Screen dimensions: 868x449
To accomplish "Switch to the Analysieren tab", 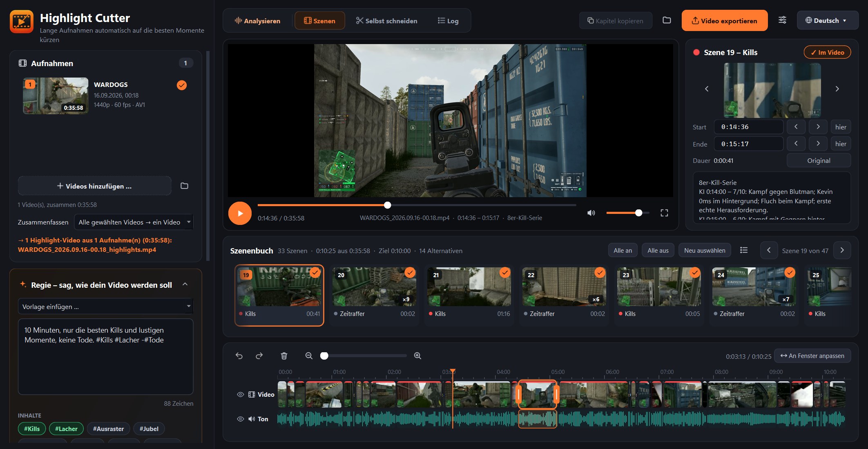I will pyautogui.click(x=257, y=21).
